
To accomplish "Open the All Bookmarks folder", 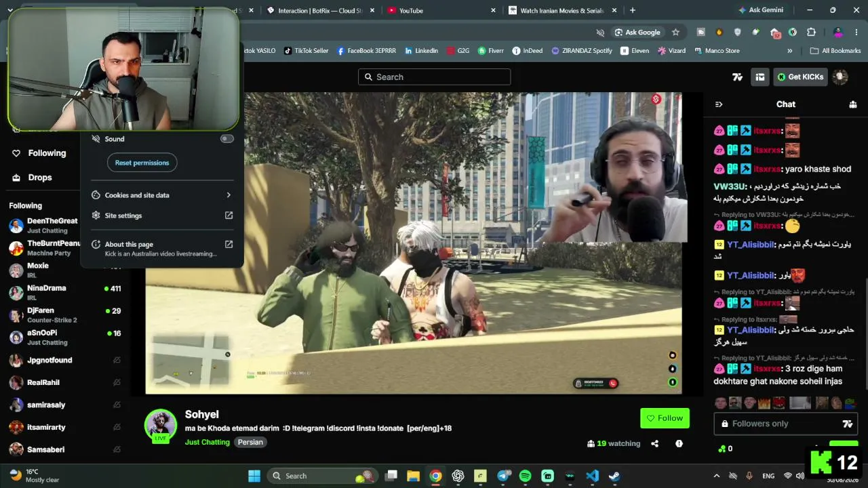I will (x=835, y=51).
